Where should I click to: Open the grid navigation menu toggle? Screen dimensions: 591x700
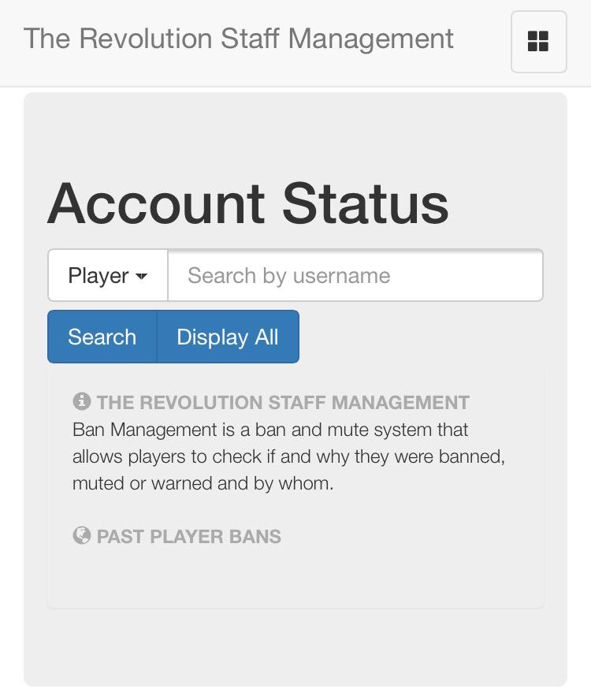click(539, 42)
